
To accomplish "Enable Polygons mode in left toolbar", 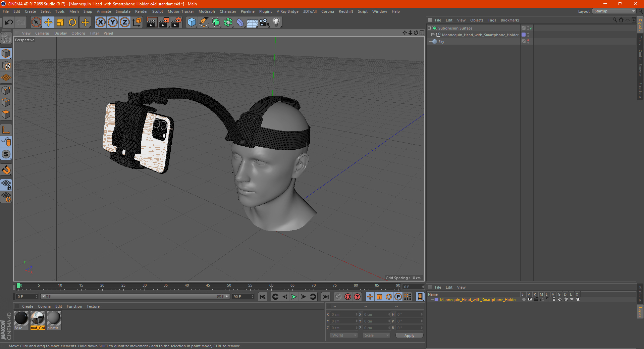I will click(6, 114).
